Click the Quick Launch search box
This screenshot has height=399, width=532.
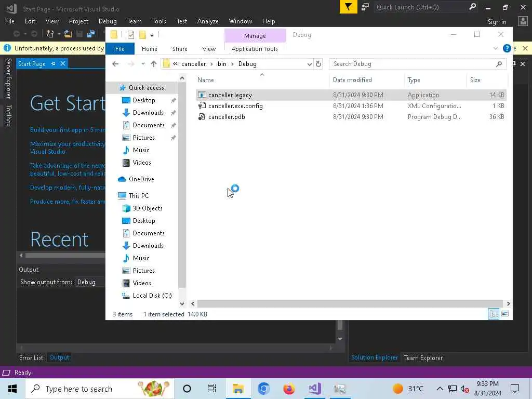tap(425, 7)
